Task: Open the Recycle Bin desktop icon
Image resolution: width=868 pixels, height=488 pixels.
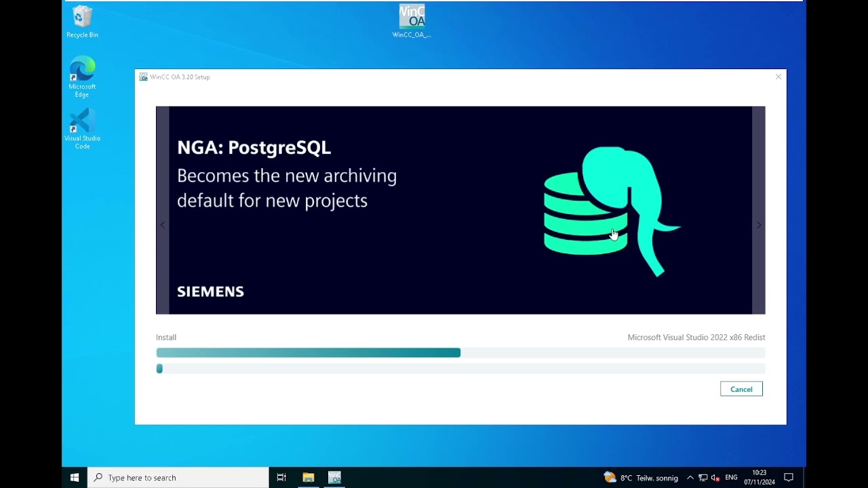Action: coord(82,22)
